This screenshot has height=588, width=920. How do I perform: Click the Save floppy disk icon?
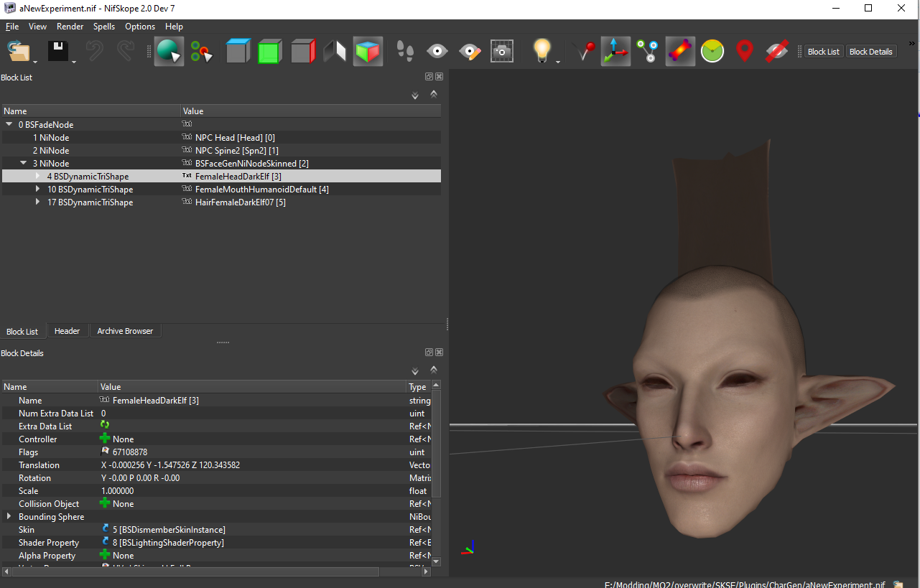(x=57, y=52)
